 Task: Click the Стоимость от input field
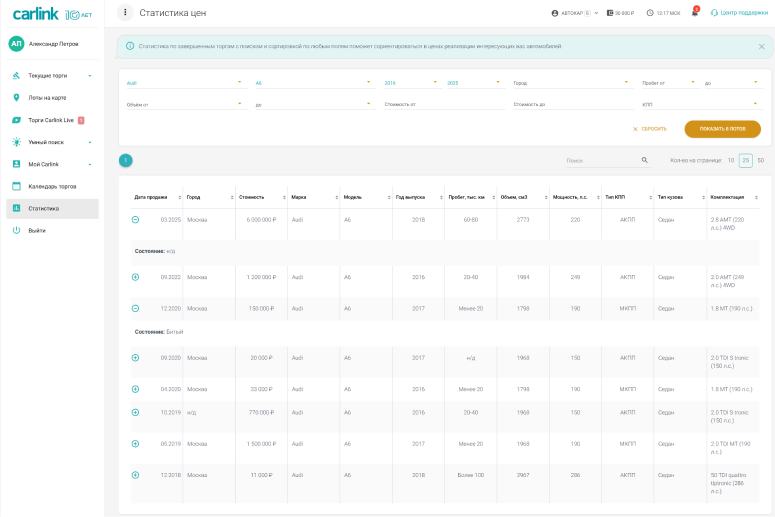pos(441,104)
